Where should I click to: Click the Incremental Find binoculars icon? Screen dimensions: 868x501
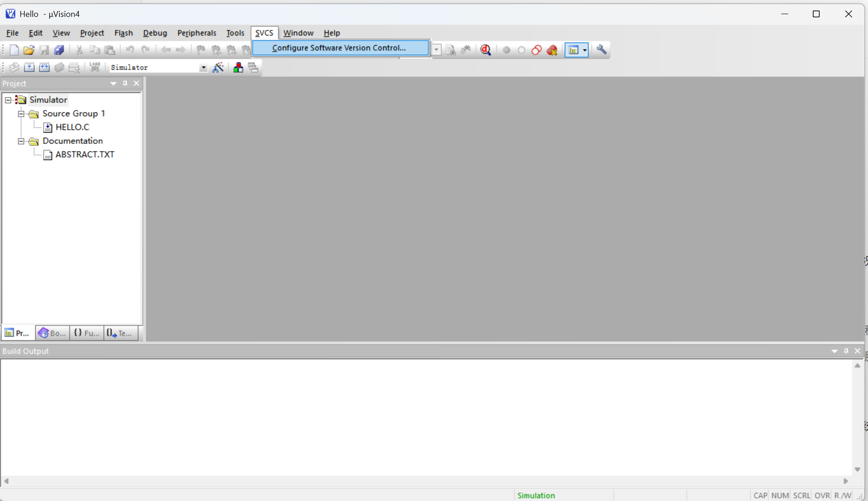[x=466, y=50]
